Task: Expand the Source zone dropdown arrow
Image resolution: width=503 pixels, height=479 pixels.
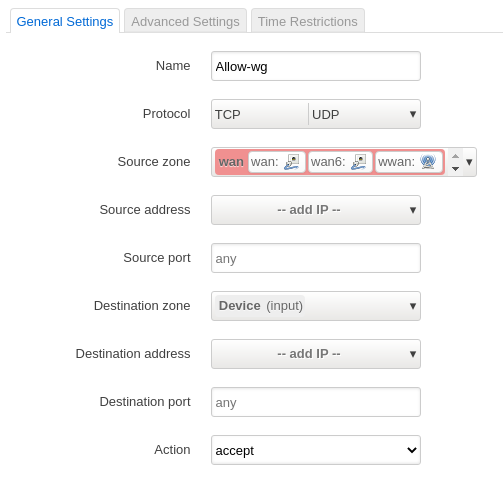Action: coord(469,162)
